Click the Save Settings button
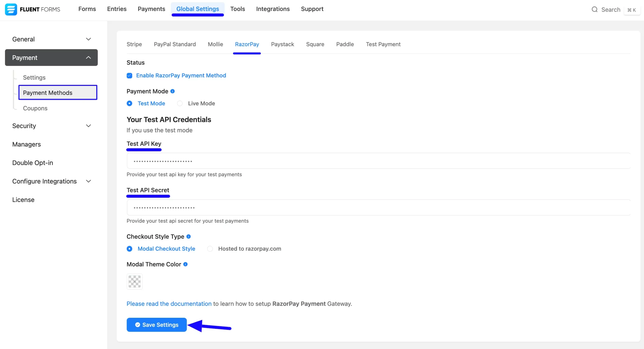This screenshot has height=349, width=644. pyautogui.click(x=157, y=325)
